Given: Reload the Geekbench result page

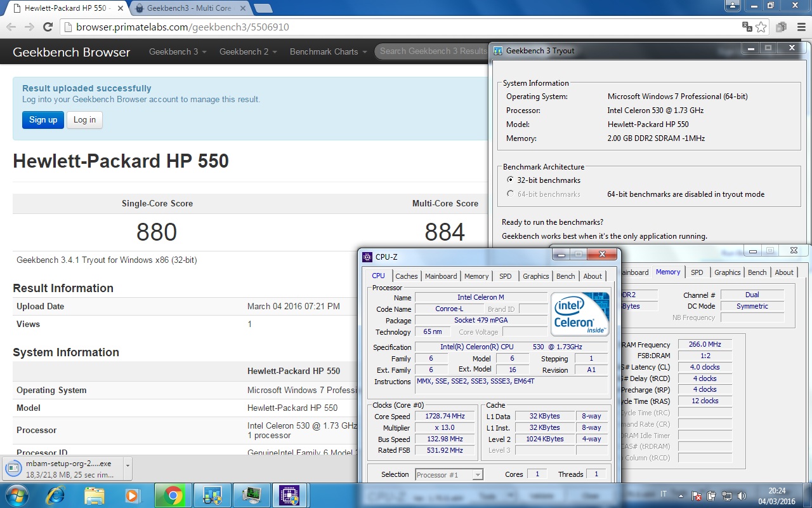Looking at the screenshot, I should 48,27.
